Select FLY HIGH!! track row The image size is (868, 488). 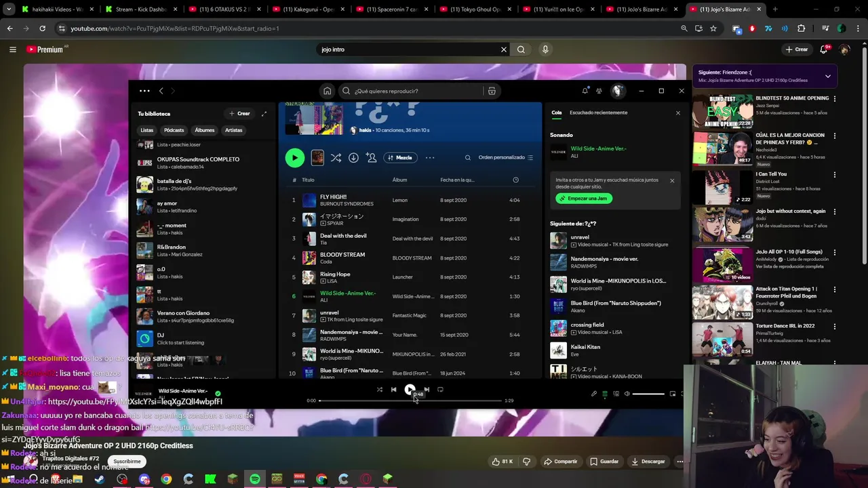point(410,200)
